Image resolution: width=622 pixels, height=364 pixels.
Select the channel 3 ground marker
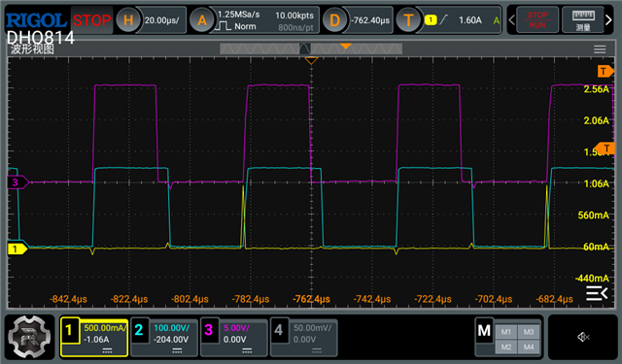point(17,182)
